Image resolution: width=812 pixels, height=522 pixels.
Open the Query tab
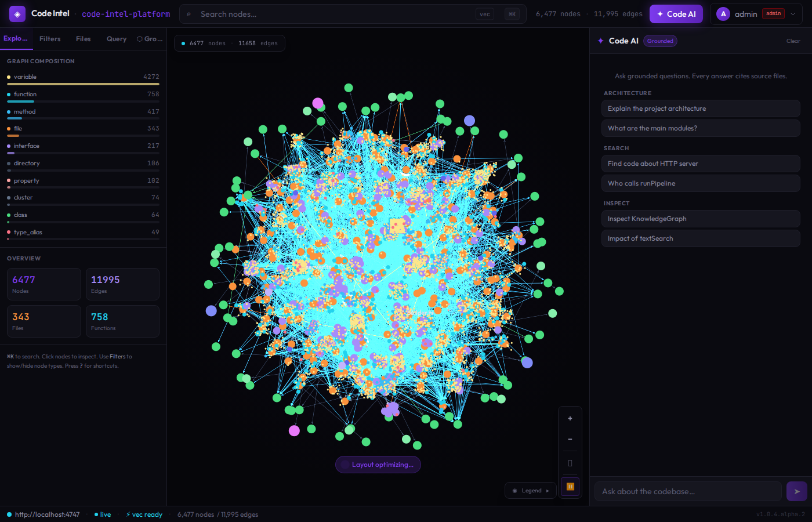point(117,39)
